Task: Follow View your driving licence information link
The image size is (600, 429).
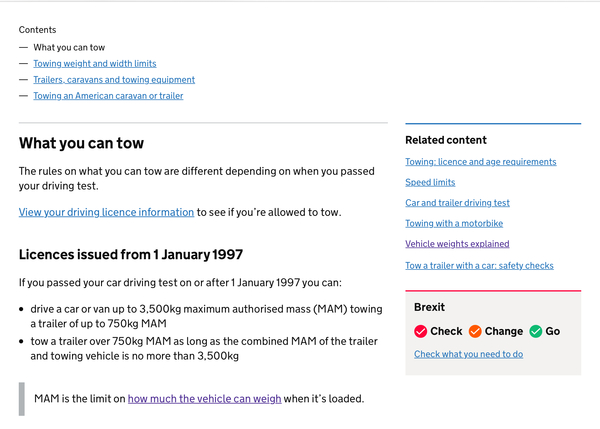Action: tap(106, 212)
